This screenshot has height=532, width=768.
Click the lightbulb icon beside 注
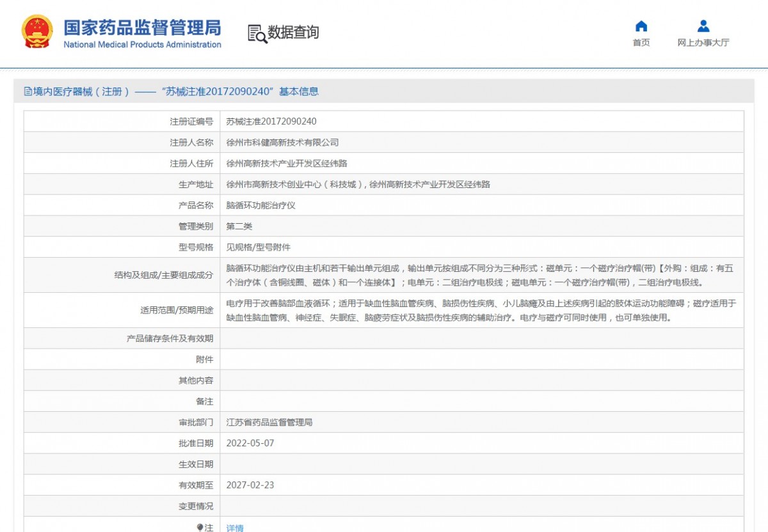pos(200,528)
